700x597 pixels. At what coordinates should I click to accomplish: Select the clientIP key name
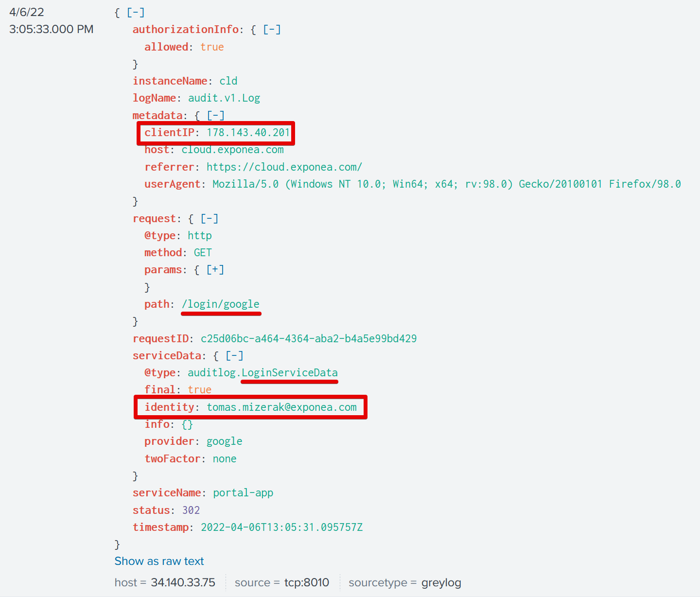click(169, 133)
